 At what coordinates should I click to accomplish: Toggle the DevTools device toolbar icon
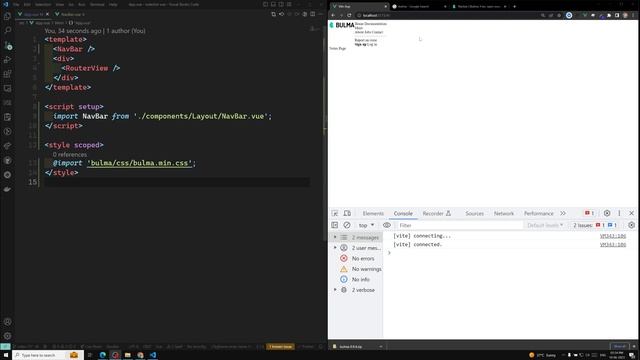347,213
